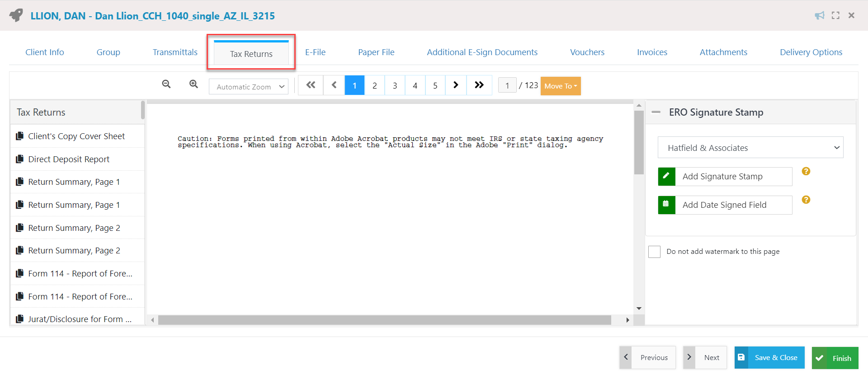Click the horizontal scrollbar of document viewer

(x=384, y=320)
